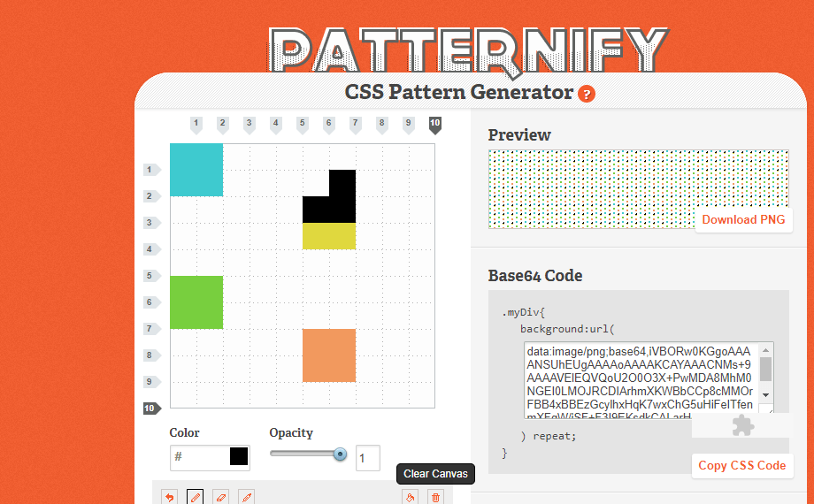This screenshot has height=504, width=814.
Task: Set canvas width to column 7
Action: click(355, 125)
